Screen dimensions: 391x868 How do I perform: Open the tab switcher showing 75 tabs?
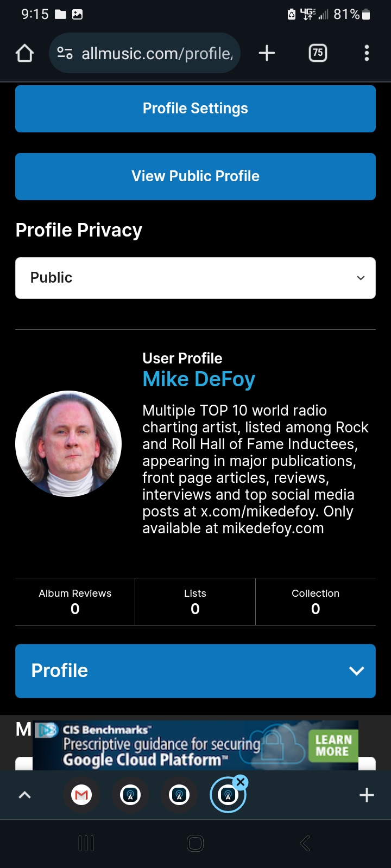(318, 53)
